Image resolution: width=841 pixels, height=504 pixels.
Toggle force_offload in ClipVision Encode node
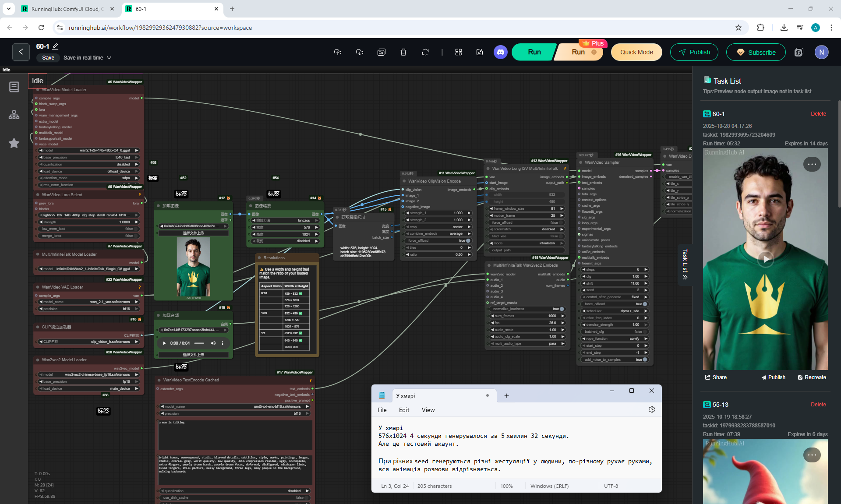[468, 241]
